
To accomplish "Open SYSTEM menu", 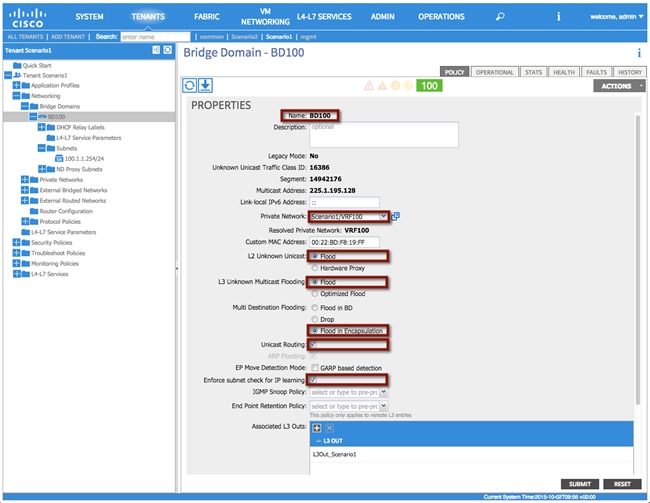I will [89, 17].
